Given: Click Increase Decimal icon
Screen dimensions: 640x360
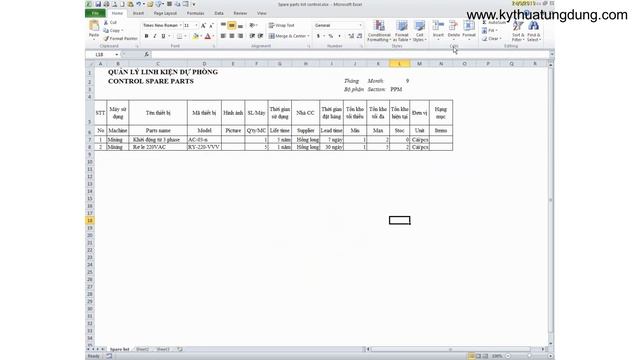Looking at the screenshot, I should [351, 36].
